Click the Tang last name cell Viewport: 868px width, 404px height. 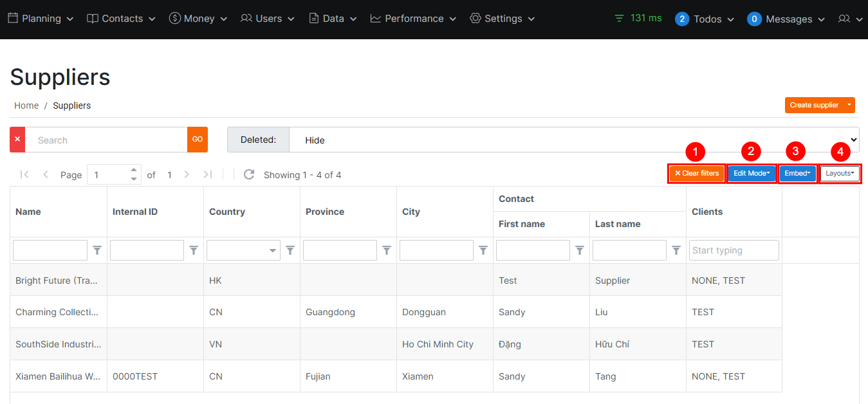pyautogui.click(x=638, y=376)
